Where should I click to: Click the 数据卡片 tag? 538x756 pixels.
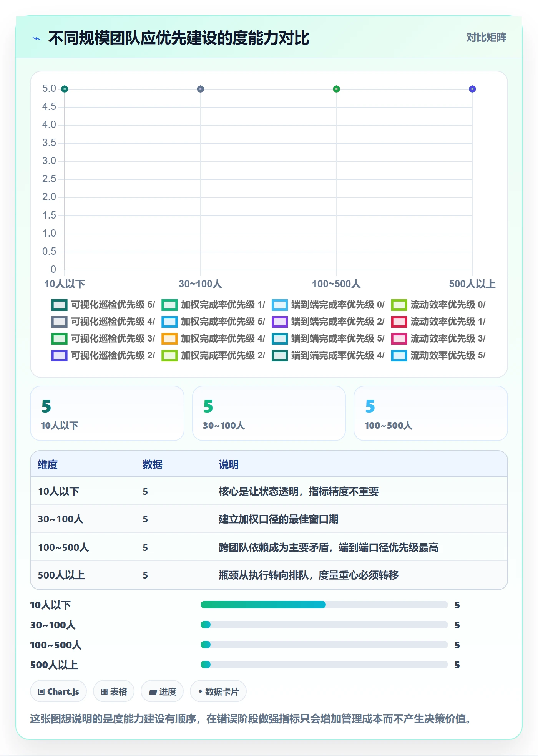(218, 691)
